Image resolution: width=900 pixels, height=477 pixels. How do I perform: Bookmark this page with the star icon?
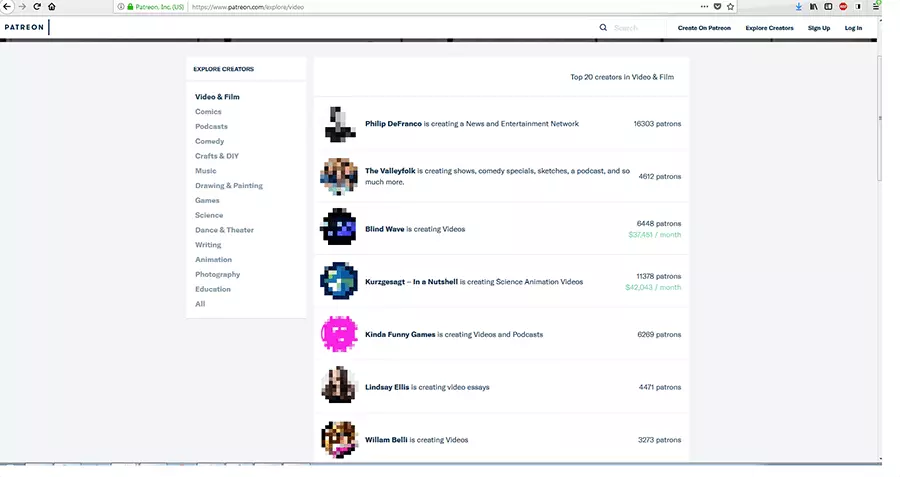731,6
